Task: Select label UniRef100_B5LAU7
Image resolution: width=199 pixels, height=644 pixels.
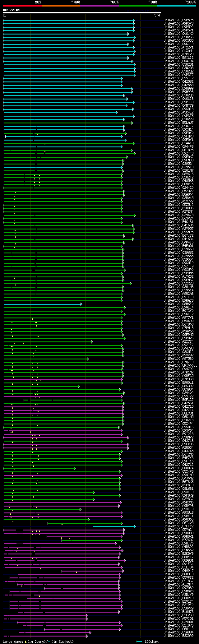Action: [178, 123]
